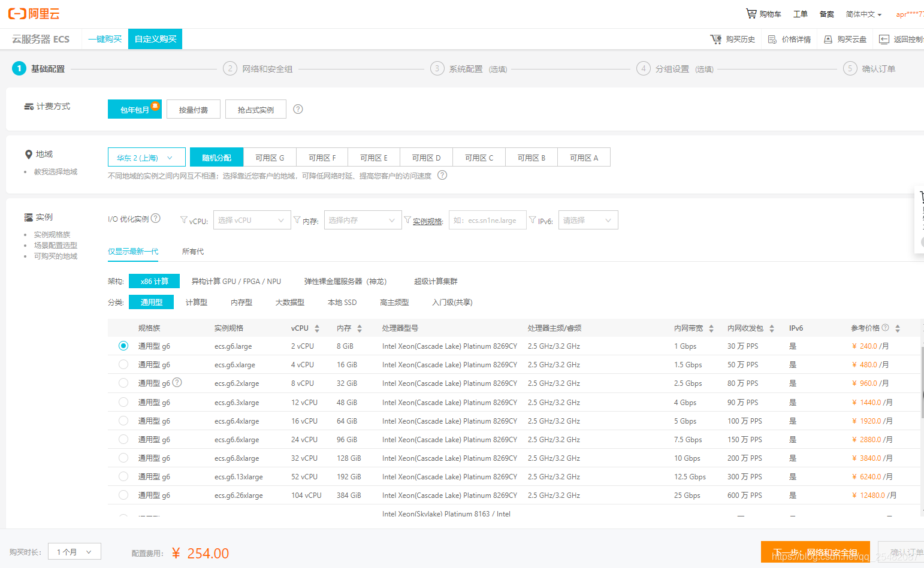This screenshot has width=924, height=568.
Task: Click the return to console icon
Action: 884,40
